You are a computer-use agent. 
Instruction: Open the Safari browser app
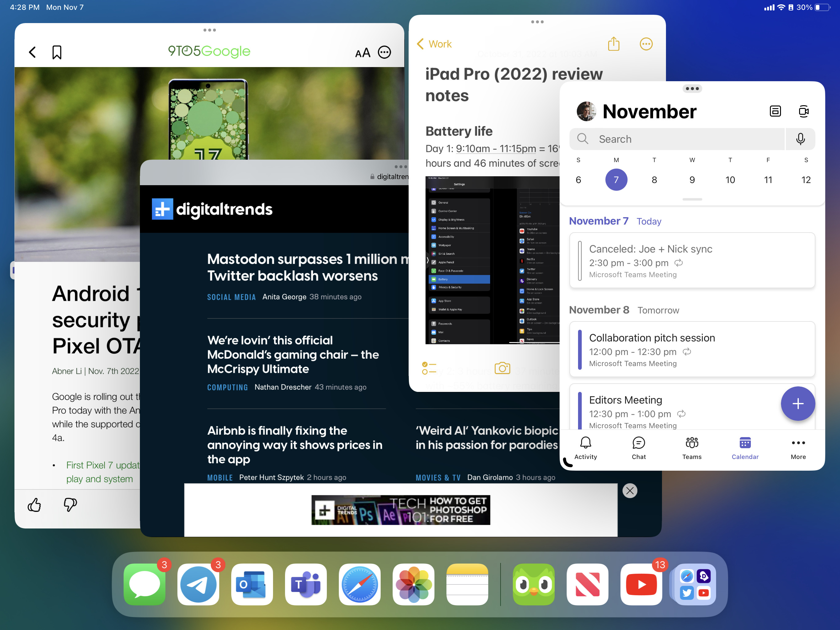pyautogui.click(x=360, y=584)
